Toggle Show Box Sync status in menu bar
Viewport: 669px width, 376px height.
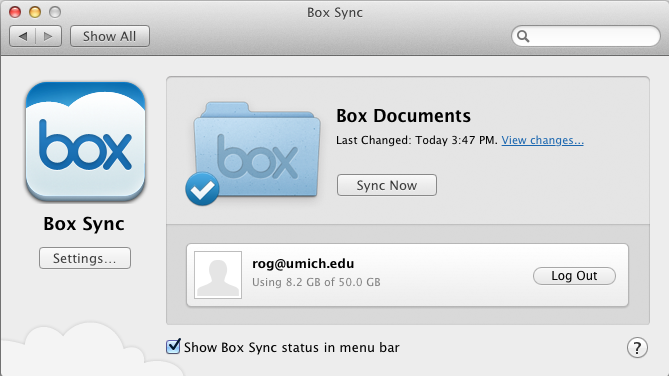pyautogui.click(x=173, y=347)
